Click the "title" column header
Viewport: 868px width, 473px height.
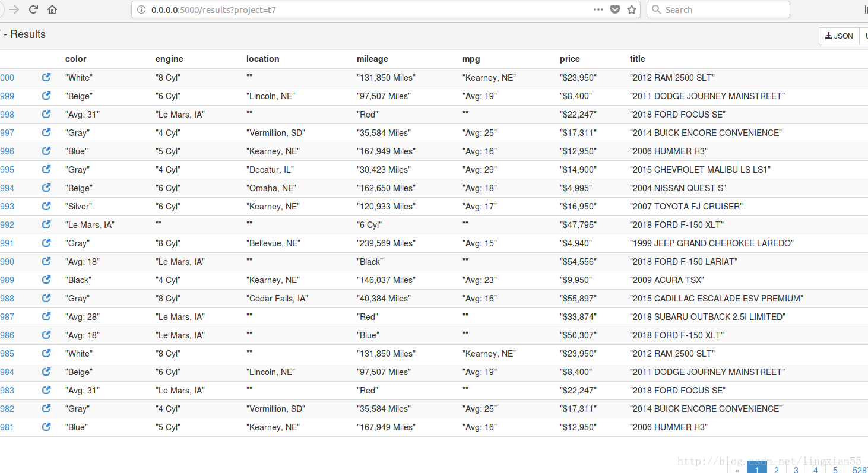click(x=638, y=59)
